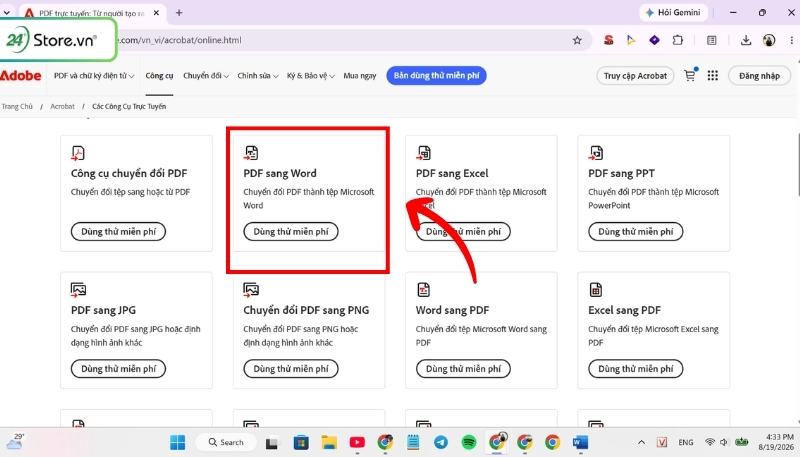Open the Adobe apps grid icon
This screenshot has height=457, width=800.
coord(713,75)
